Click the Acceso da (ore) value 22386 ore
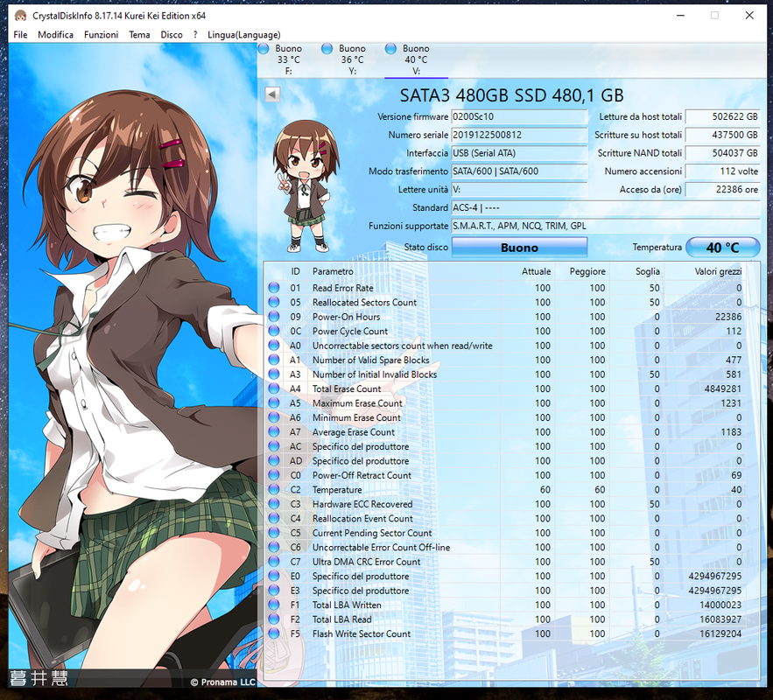This screenshot has height=700, width=773. click(723, 190)
